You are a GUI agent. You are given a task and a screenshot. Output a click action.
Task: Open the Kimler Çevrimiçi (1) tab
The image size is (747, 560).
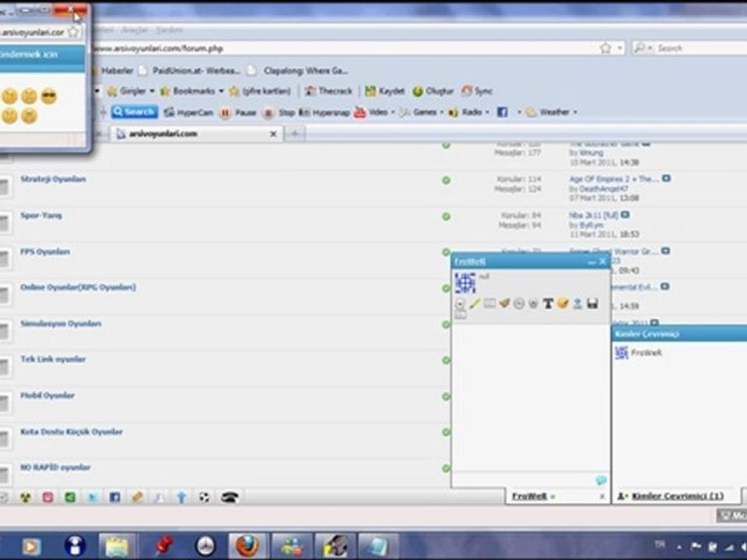677,496
